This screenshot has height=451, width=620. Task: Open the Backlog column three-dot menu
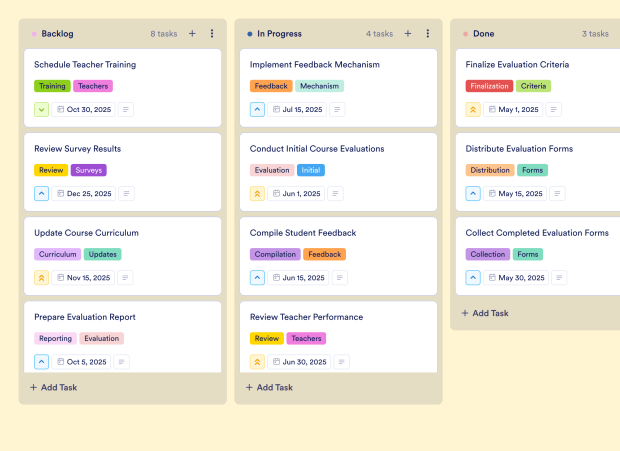coord(212,34)
